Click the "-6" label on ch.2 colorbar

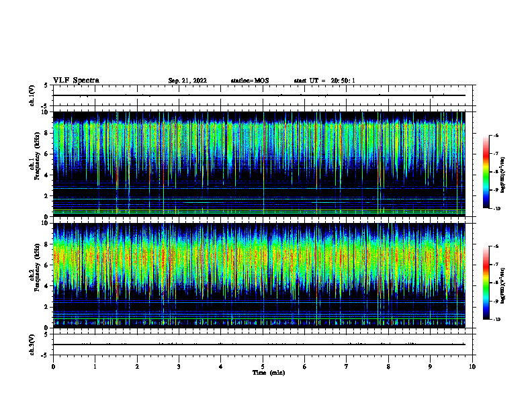(496, 246)
